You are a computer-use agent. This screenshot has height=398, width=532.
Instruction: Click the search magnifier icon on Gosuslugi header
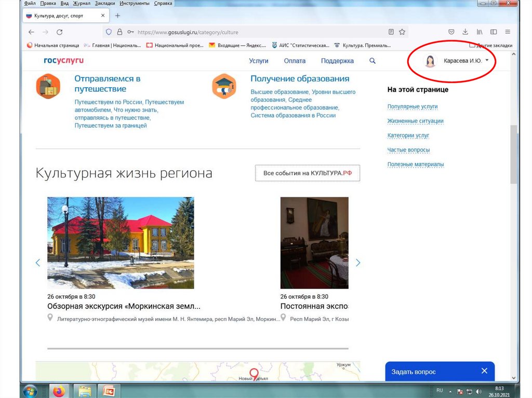coord(372,61)
